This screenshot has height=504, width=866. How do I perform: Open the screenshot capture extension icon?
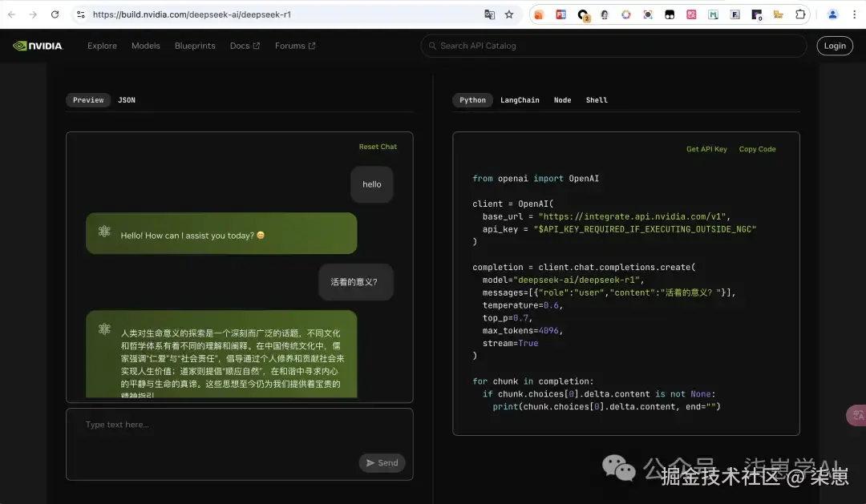[x=648, y=14]
